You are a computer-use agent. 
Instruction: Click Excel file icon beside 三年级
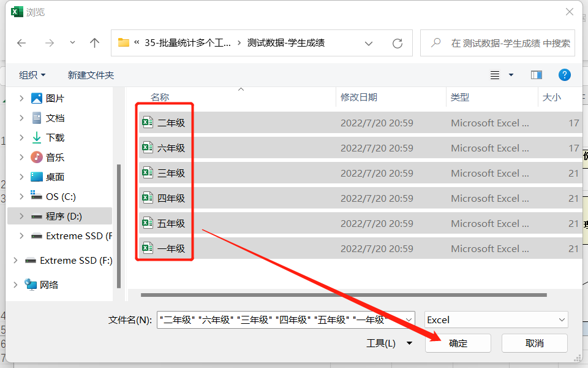(x=148, y=173)
